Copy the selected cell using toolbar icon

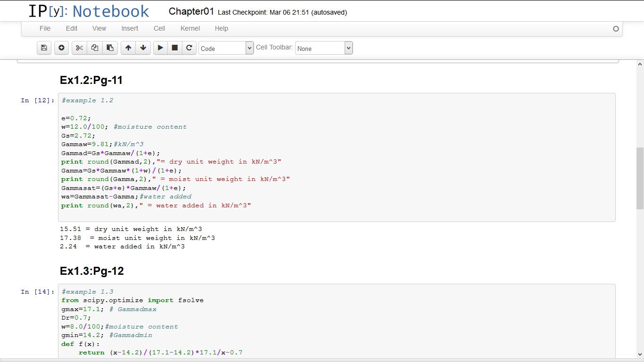pyautogui.click(x=95, y=48)
